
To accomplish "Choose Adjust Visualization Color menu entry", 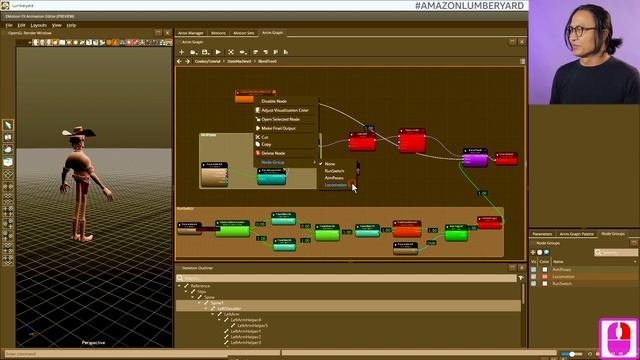I will click(286, 110).
